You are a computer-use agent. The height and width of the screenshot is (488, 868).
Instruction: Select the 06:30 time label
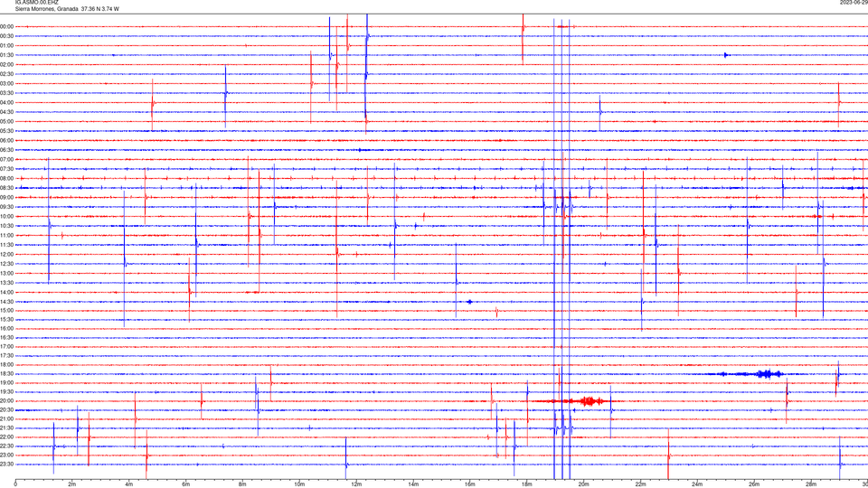(x=6, y=150)
